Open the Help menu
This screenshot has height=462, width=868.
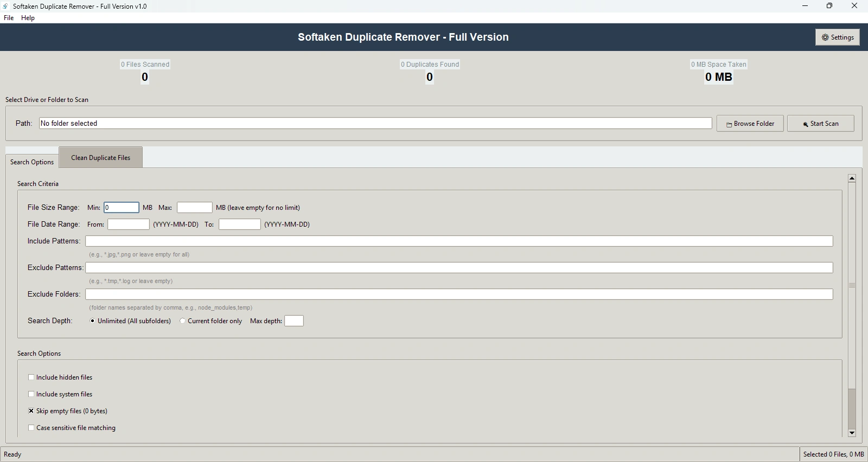28,18
